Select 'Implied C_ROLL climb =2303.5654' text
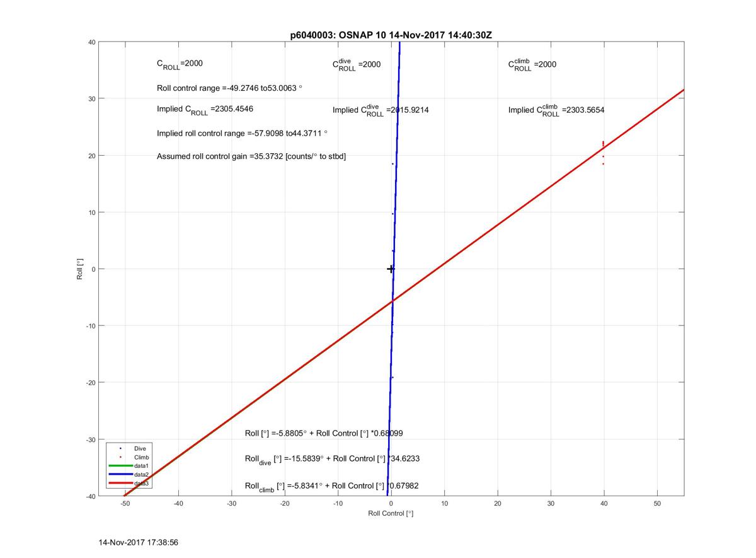The height and width of the screenshot is (558, 756). pyautogui.click(x=556, y=110)
